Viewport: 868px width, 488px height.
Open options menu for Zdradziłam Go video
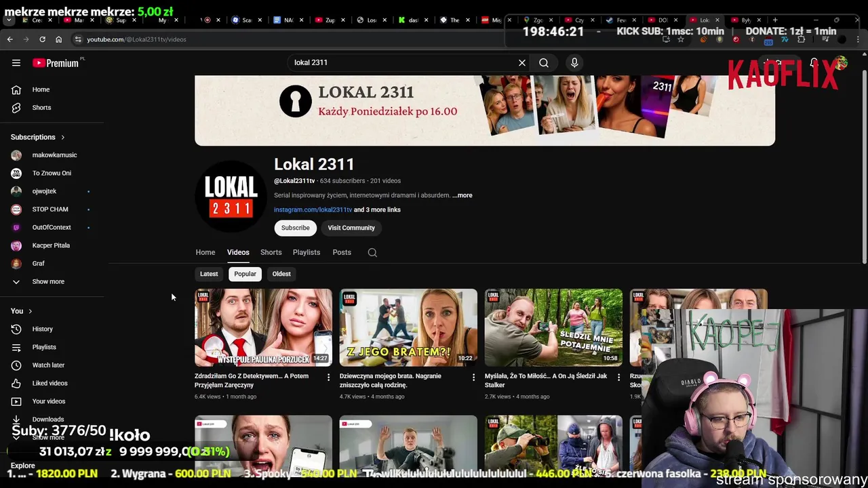point(329,377)
